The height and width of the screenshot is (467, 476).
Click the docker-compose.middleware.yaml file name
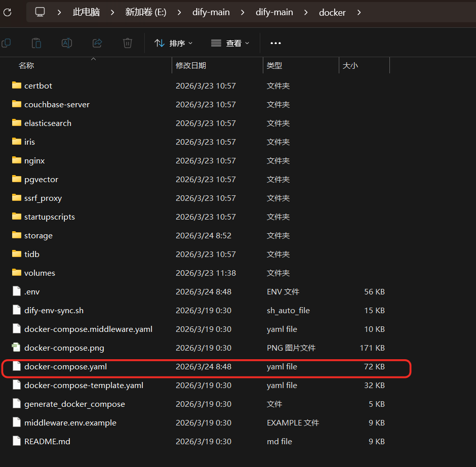pos(88,329)
